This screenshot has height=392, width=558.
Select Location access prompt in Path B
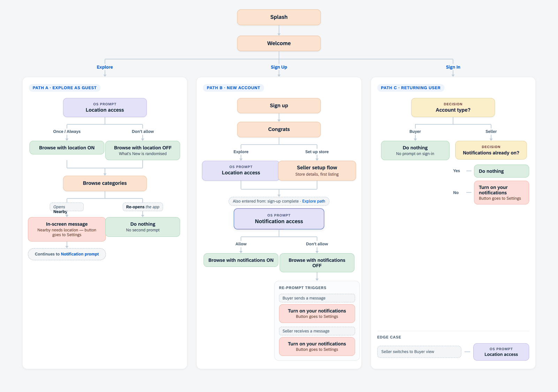(x=241, y=170)
